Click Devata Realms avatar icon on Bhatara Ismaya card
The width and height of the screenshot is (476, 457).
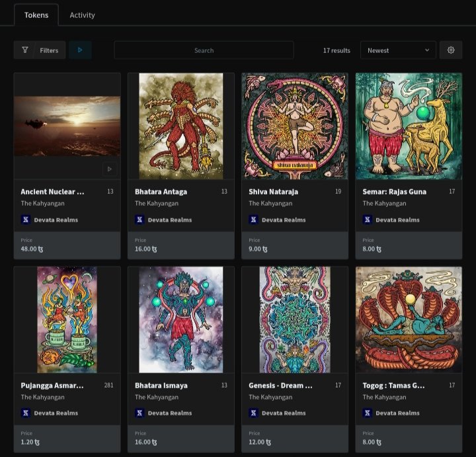(139, 413)
